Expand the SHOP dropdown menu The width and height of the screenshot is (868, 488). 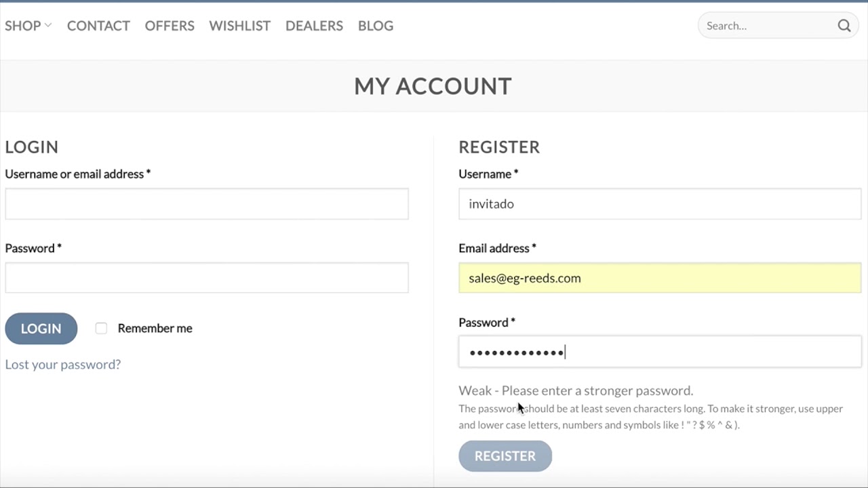28,26
